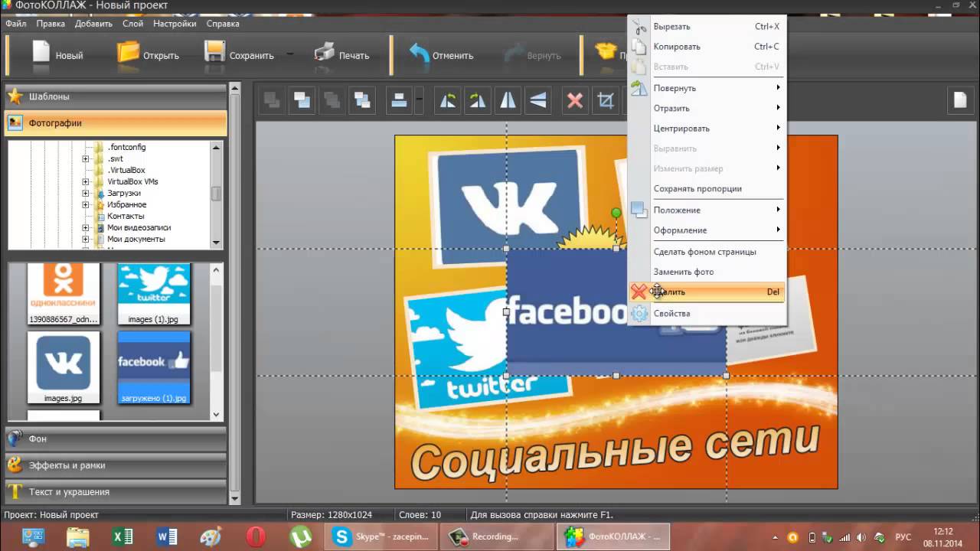Choose Вырезать in context menu
This screenshot has width=980, height=551.
point(706,27)
